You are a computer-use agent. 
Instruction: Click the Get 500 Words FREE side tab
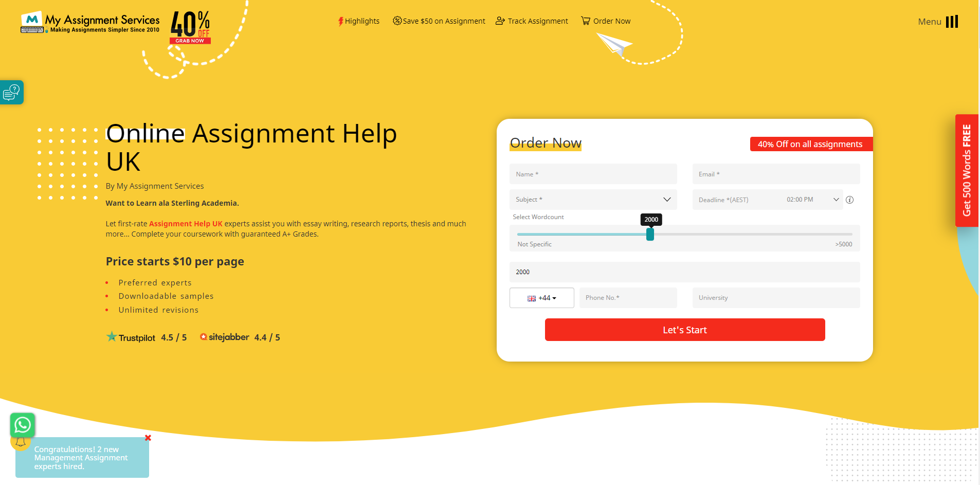[967, 170]
